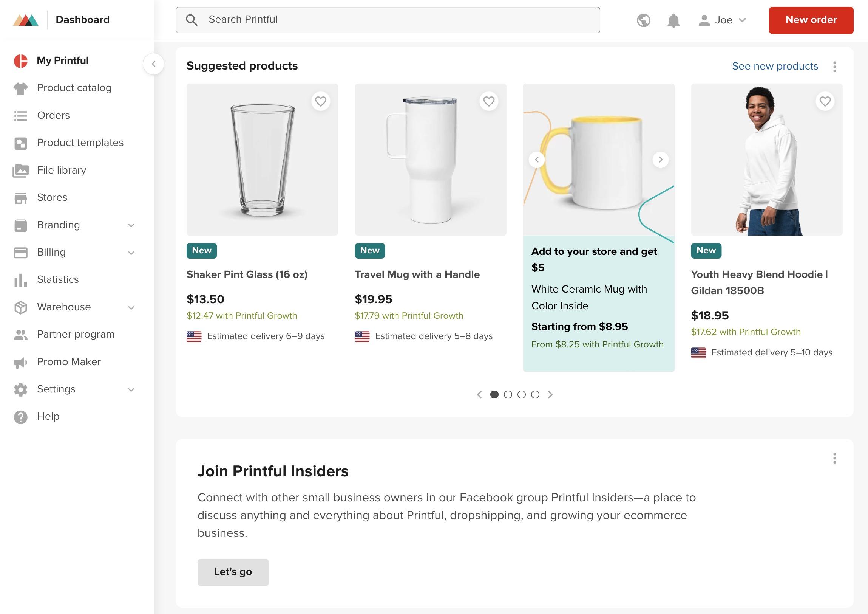Image resolution: width=868 pixels, height=614 pixels.
Task: Collapse the sidebar with the arrow button
Action: pyautogui.click(x=153, y=64)
